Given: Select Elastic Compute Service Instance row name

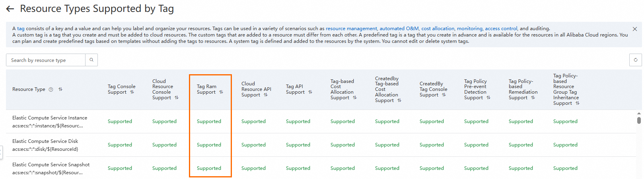Looking at the screenshot, I should click(50, 118).
